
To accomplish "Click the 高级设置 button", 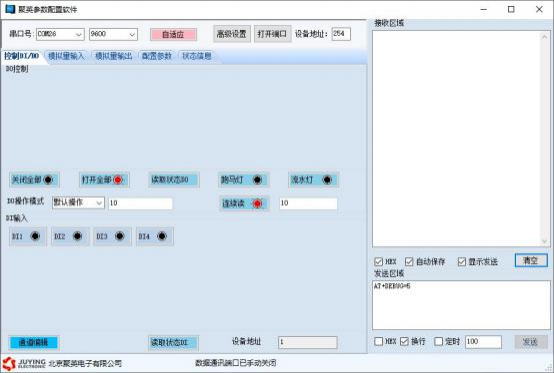I will coord(232,34).
